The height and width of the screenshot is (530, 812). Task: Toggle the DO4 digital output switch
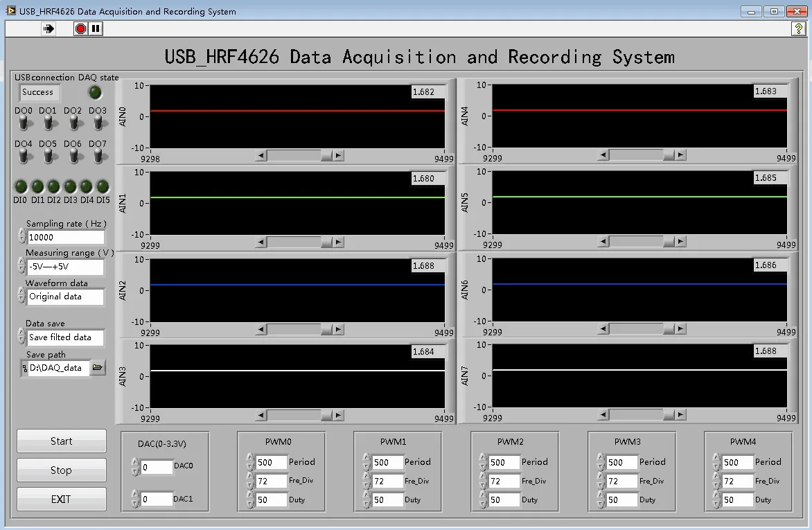pyautogui.click(x=24, y=156)
